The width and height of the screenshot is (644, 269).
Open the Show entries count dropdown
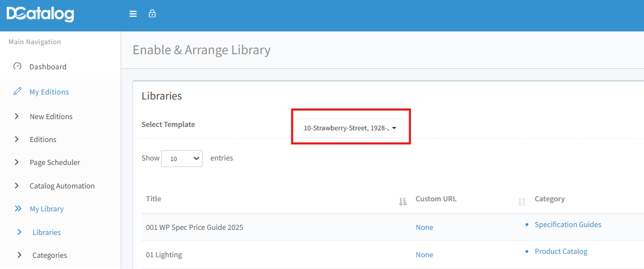tap(182, 158)
